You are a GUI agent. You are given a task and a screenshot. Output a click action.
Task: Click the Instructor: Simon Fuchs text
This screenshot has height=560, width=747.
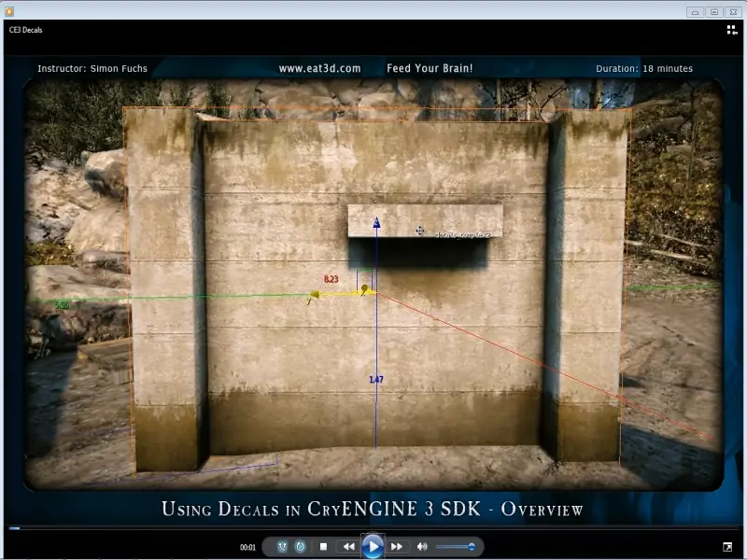click(x=92, y=68)
